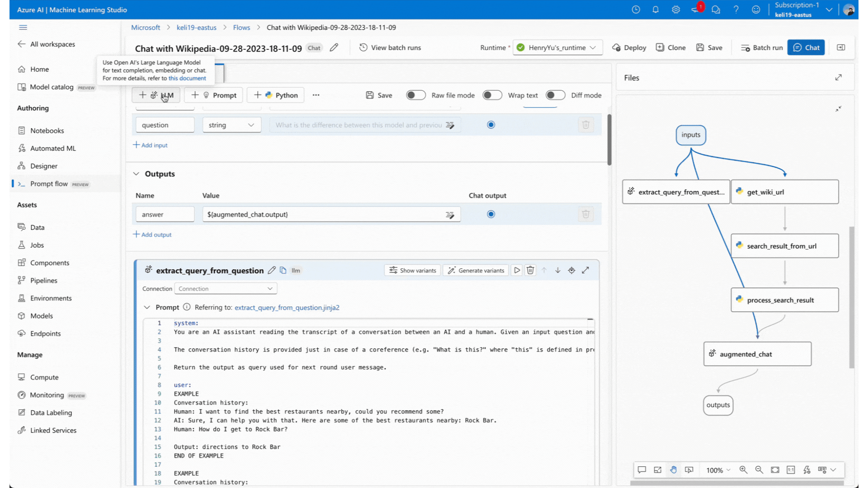The width and height of the screenshot is (868, 488).
Task: Open notifications bell in header
Action: click(x=656, y=9)
